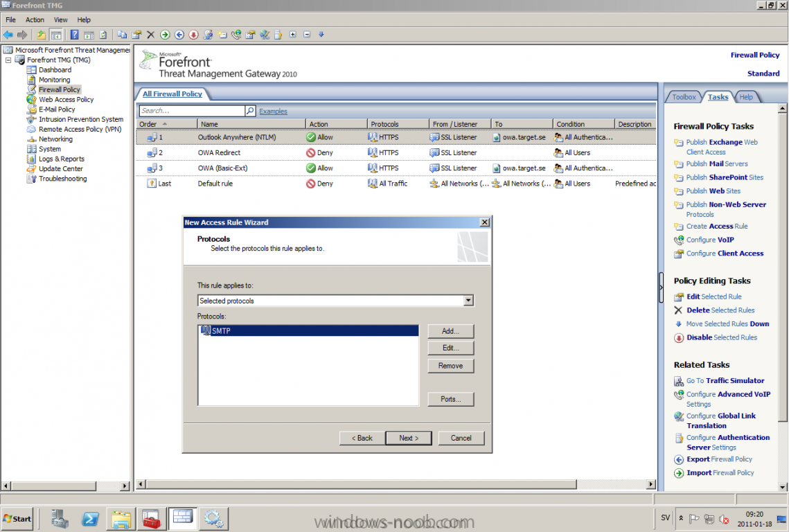Click the Edit Selected Rule icon
Screen dimensions: 789x532
click(679, 297)
